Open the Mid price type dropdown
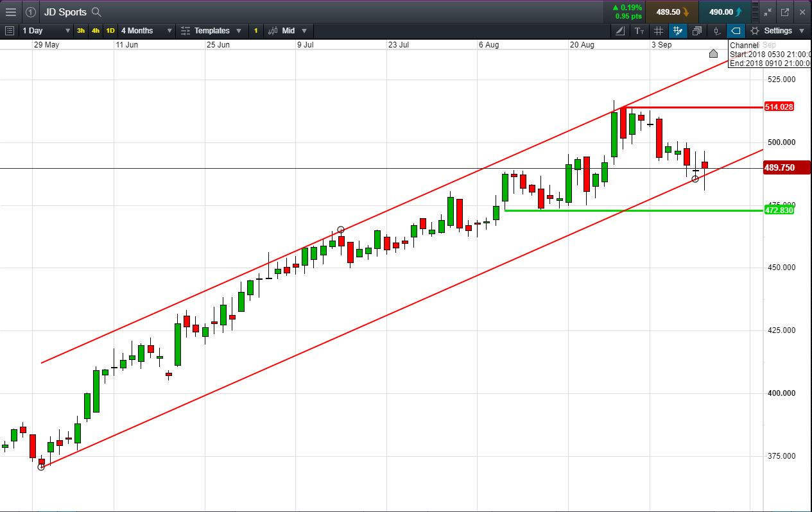 [288, 30]
